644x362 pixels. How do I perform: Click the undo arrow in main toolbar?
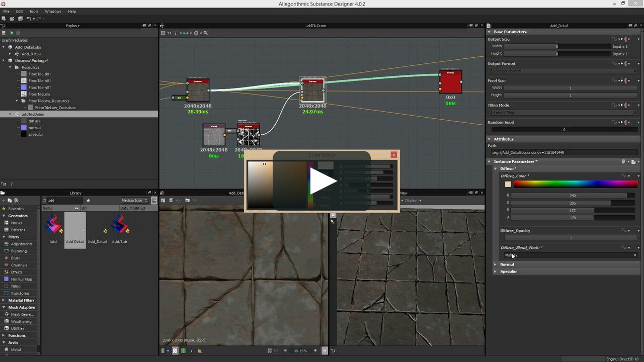click(x=29, y=19)
